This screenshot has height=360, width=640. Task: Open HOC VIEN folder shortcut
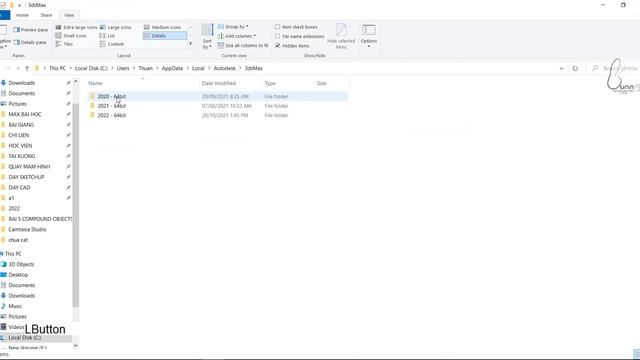(20, 146)
